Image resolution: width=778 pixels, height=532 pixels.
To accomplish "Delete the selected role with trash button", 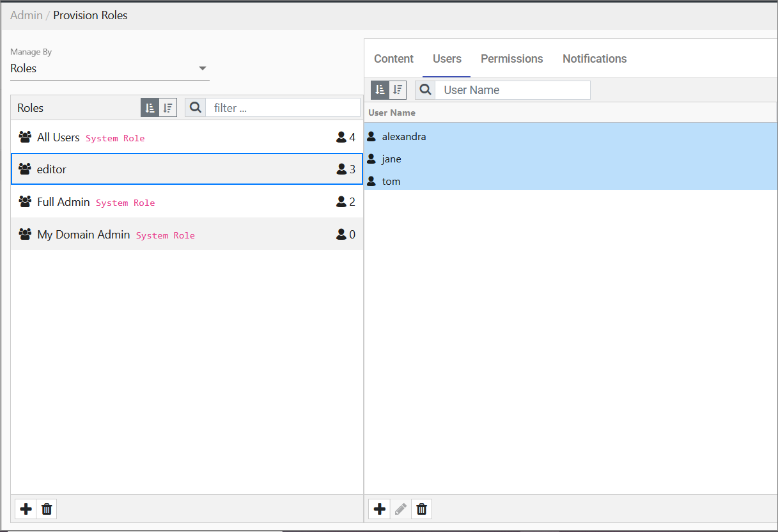I will pyautogui.click(x=47, y=509).
